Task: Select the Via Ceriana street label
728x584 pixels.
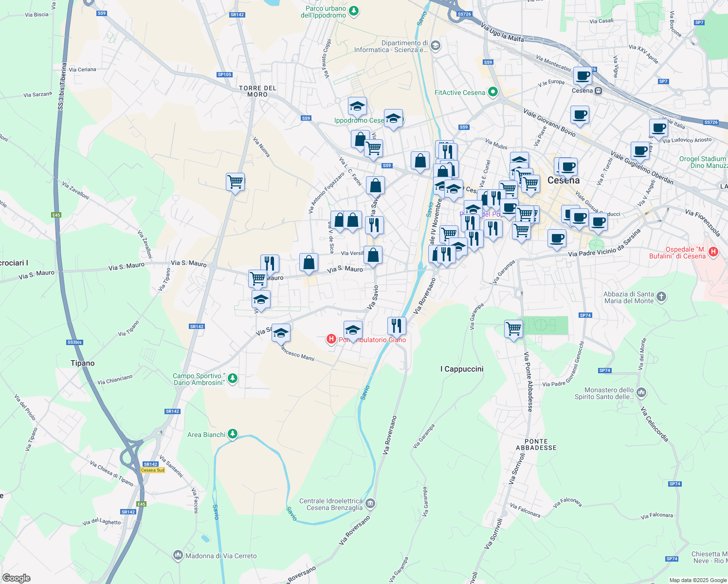Action: tap(83, 70)
